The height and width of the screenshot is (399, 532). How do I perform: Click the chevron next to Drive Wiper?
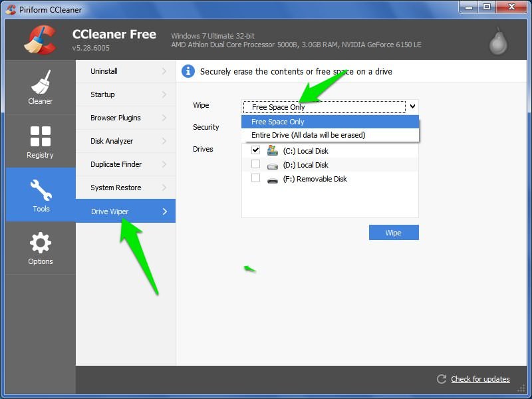[164, 211]
